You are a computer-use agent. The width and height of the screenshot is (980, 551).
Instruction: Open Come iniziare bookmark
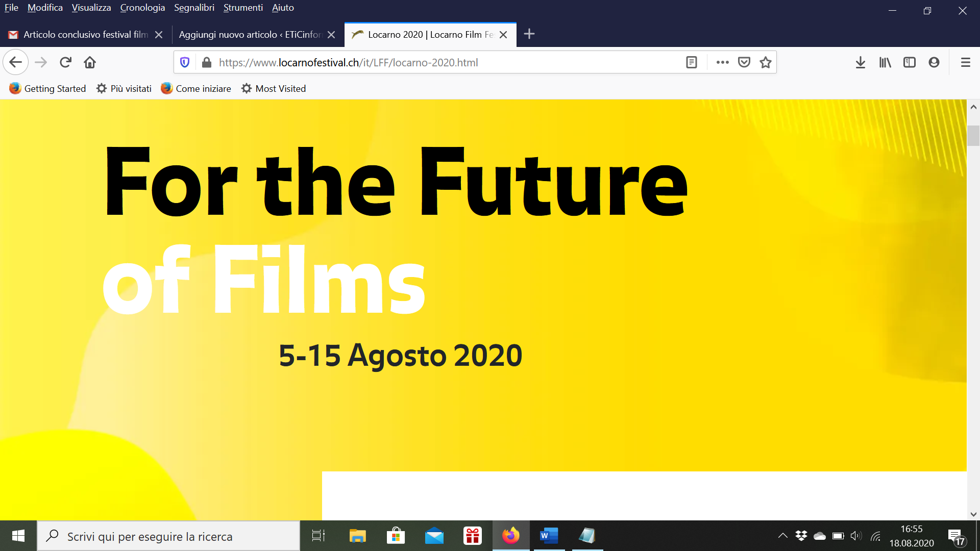pos(196,89)
